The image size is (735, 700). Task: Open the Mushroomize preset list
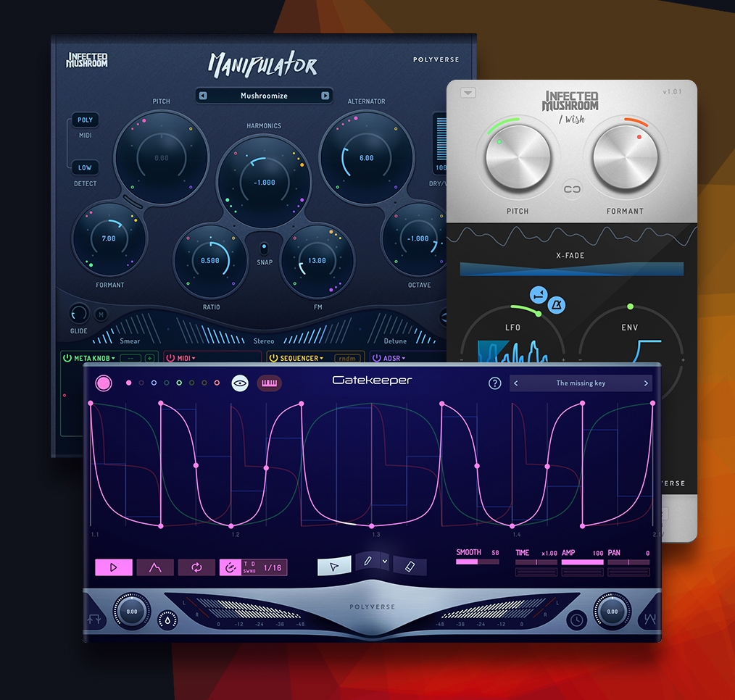pyautogui.click(x=264, y=96)
